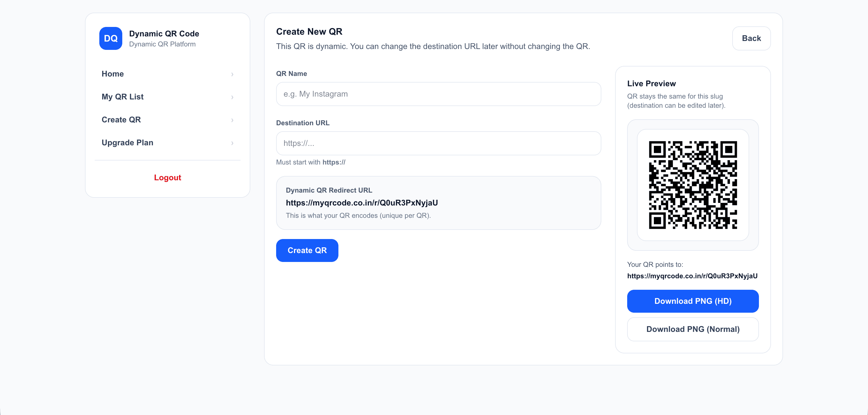Expand the My QR List chevron
The image size is (868, 415).
(x=232, y=97)
